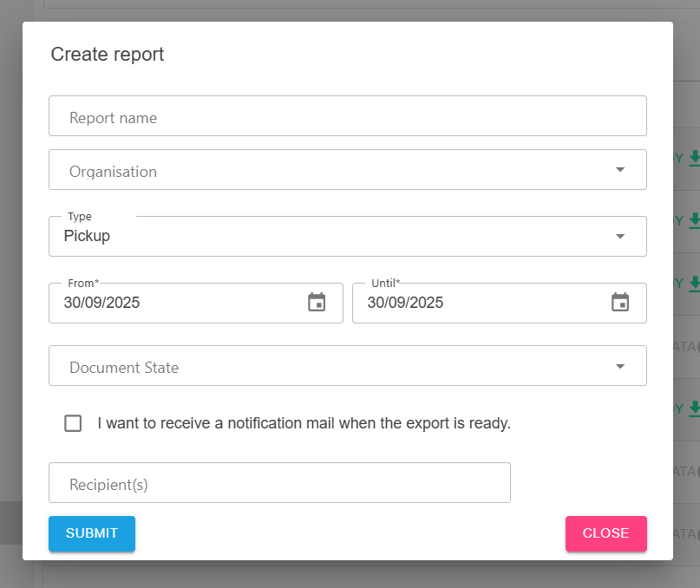This screenshot has width=700, height=588.
Task: Click the notification mail checkbox label text
Action: [304, 423]
